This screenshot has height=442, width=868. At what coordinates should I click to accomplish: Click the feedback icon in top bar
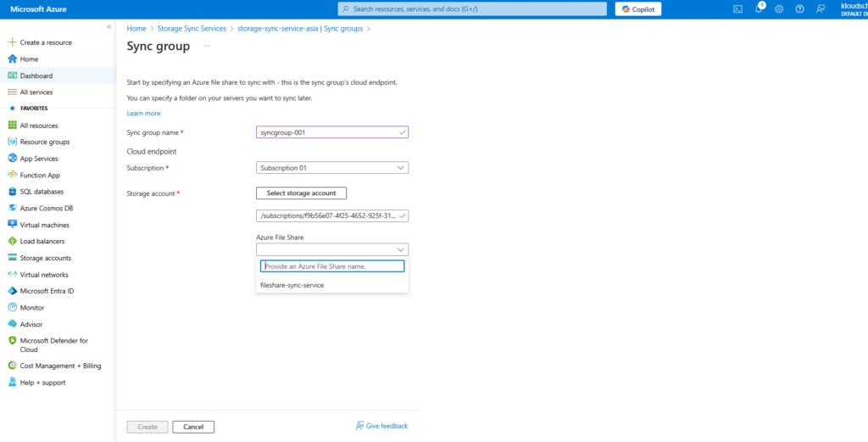820,9
